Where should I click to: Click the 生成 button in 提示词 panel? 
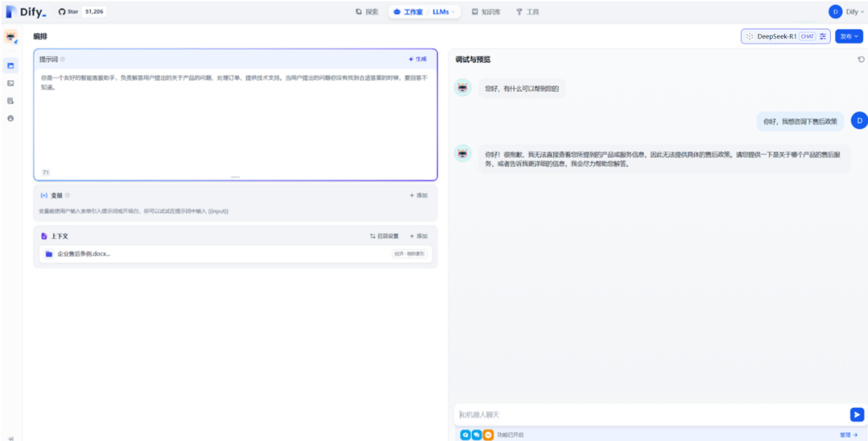pos(416,59)
